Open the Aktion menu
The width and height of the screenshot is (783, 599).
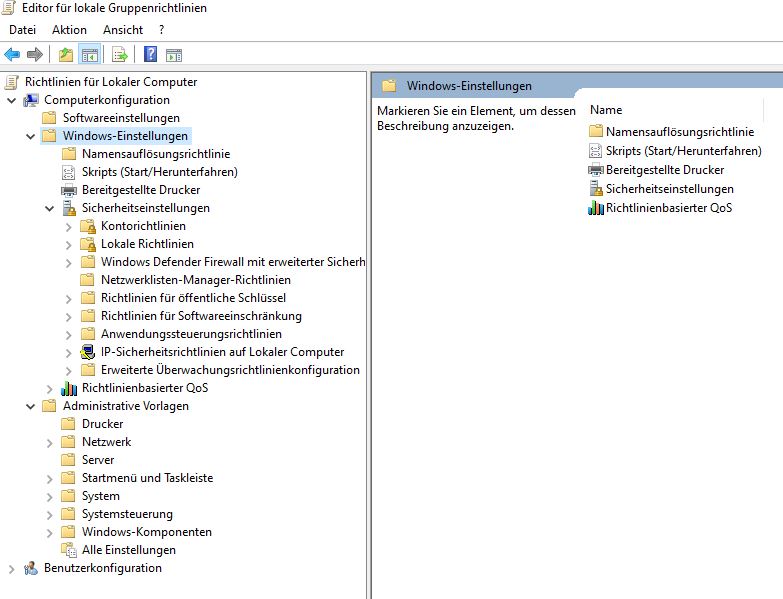coord(69,30)
